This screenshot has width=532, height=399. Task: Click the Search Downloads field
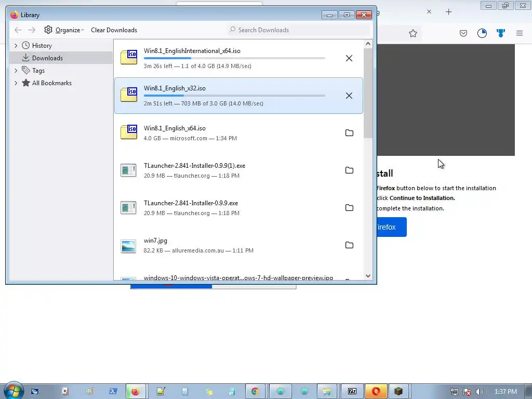pyautogui.click(x=299, y=30)
